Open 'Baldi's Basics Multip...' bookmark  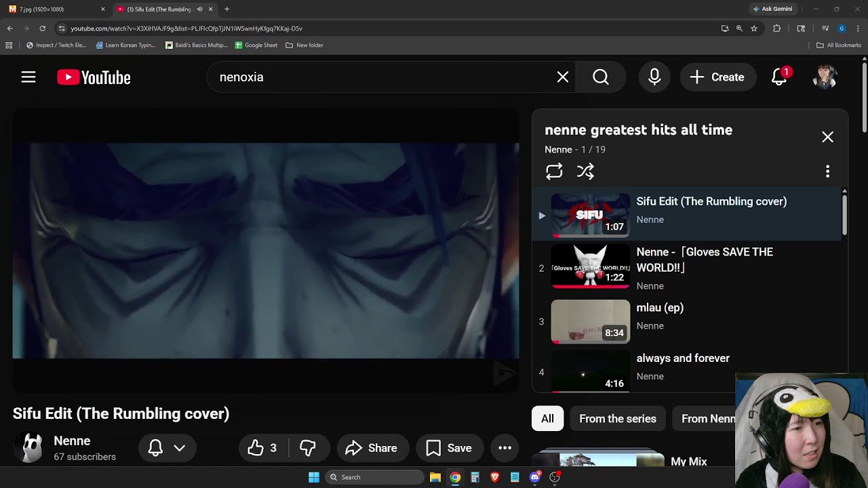coord(197,45)
